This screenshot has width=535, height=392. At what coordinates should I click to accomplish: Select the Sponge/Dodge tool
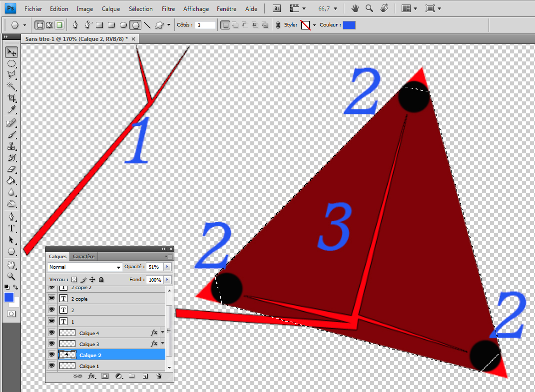coord(11,204)
